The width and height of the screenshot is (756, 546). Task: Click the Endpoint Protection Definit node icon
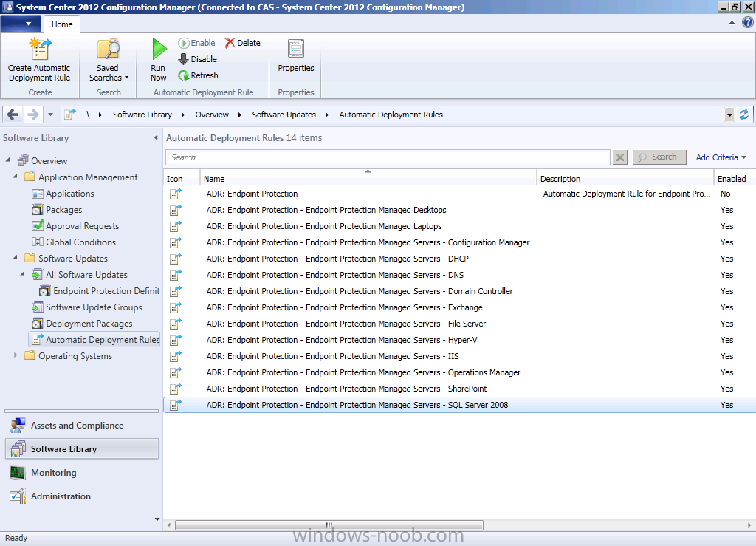pyautogui.click(x=45, y=291)
